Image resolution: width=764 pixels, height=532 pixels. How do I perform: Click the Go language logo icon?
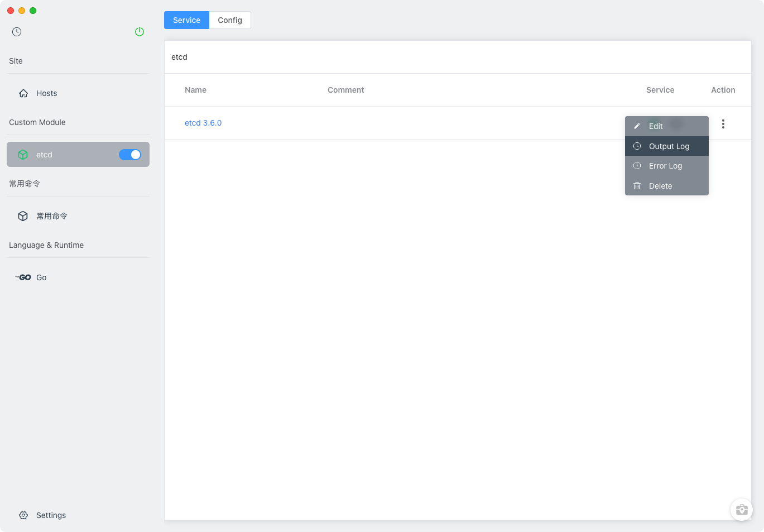click(x=23, y=277)
